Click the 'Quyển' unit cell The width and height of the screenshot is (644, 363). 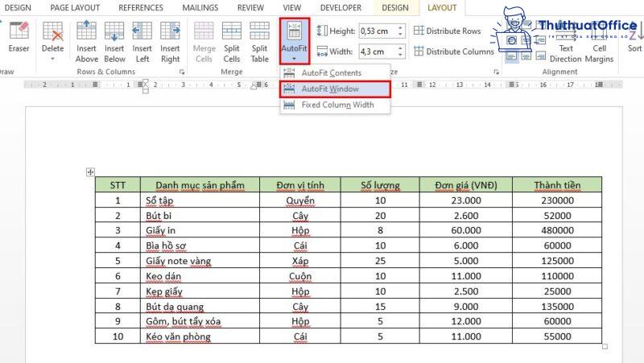pos(300,200)
